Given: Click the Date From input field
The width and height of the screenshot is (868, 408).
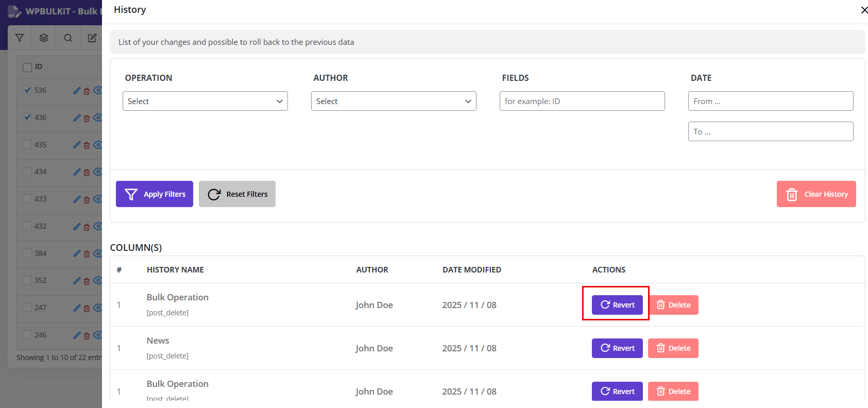Looking at the screenshot, I should pos(770,101).
